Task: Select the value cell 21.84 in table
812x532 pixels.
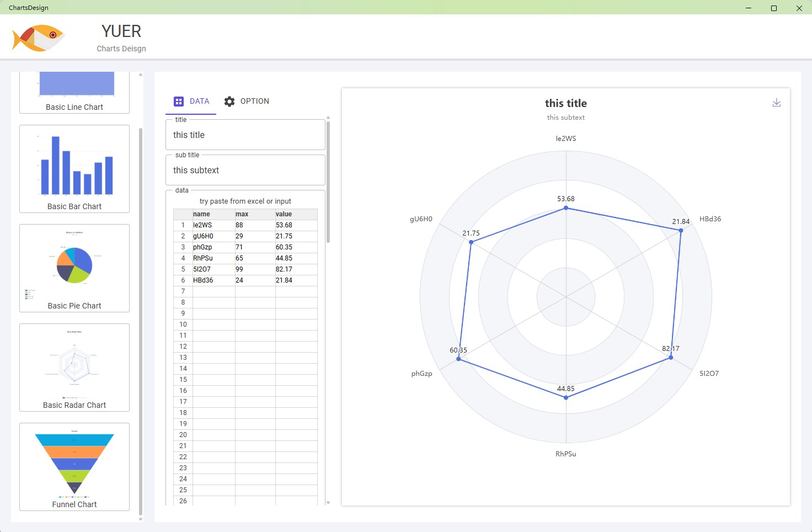Action: coord(296,280)
